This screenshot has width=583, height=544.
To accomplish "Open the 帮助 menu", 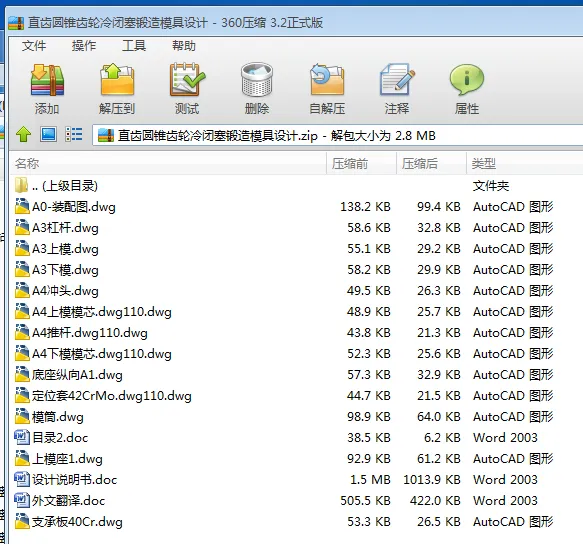I will pyautogui.click(x=184, y=46).
